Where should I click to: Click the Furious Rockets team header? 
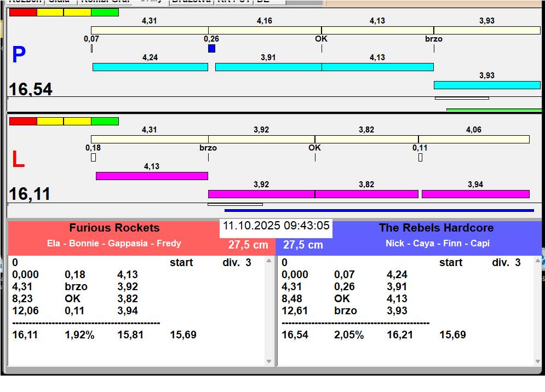[114, 228]
